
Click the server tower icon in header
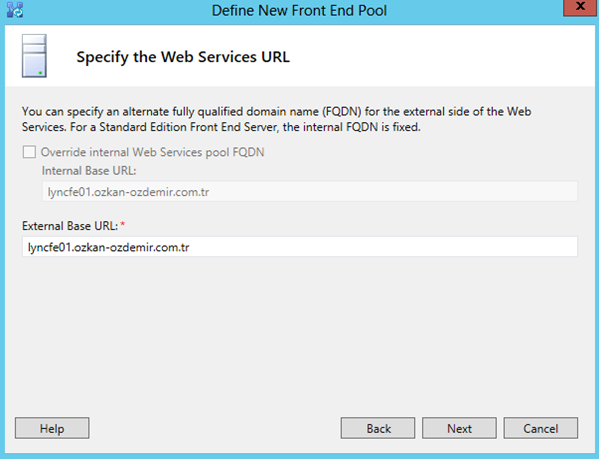point(34,56)
